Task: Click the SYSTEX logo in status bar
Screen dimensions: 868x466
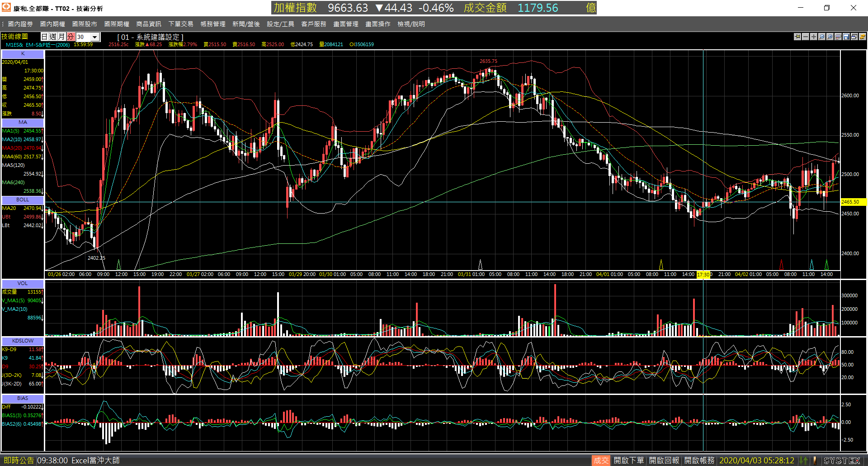Action: pos(842,461)
